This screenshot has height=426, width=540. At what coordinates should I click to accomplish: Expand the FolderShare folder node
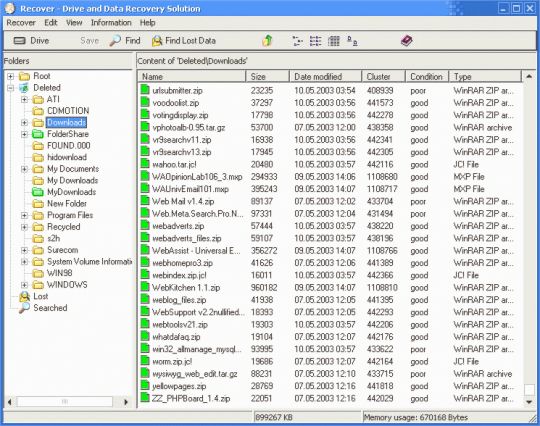click(x=24, y=134)
